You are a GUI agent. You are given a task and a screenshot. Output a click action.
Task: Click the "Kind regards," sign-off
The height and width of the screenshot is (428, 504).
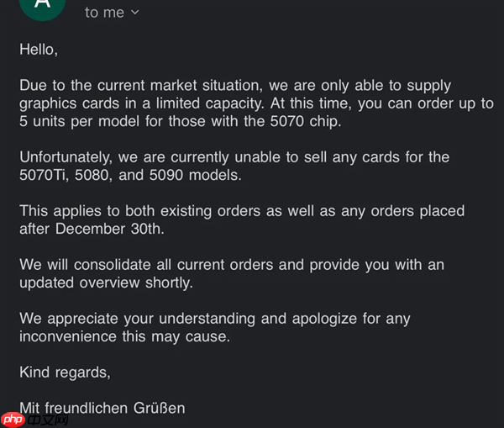65,372
